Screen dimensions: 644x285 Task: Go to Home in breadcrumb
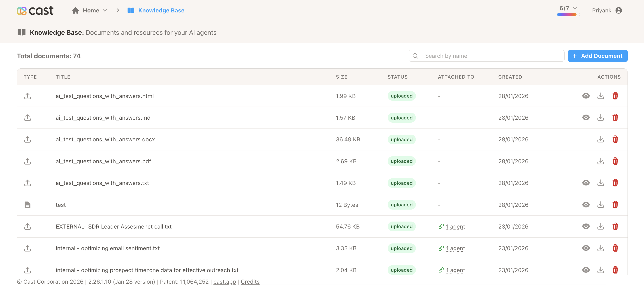[90, 11]
